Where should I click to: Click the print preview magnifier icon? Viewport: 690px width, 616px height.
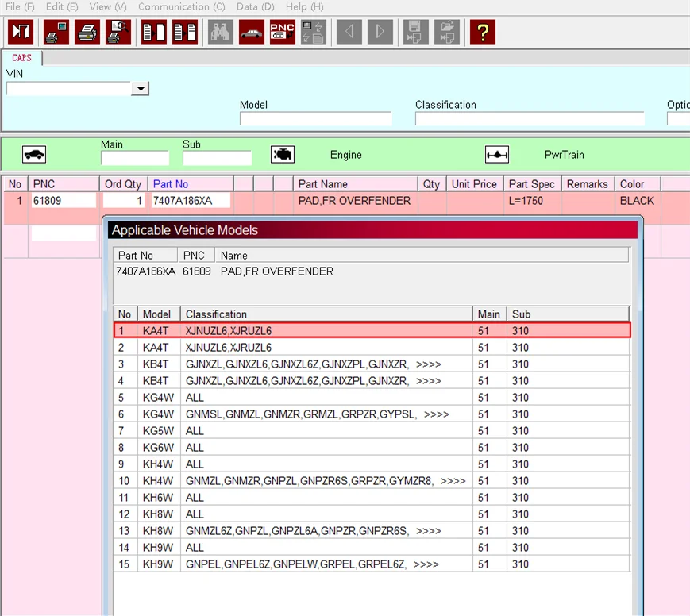coord(118,33)
